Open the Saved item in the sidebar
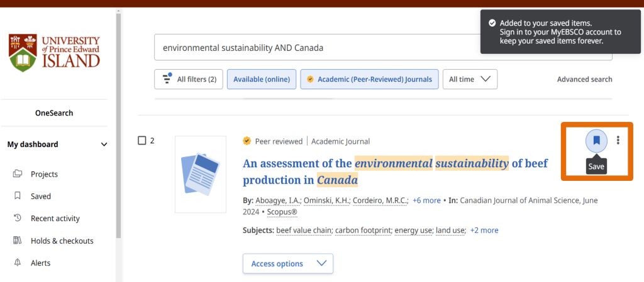Image resolution: width=644 pixels, height=282 pixels. pyautogui.click(x=41, y=197)
